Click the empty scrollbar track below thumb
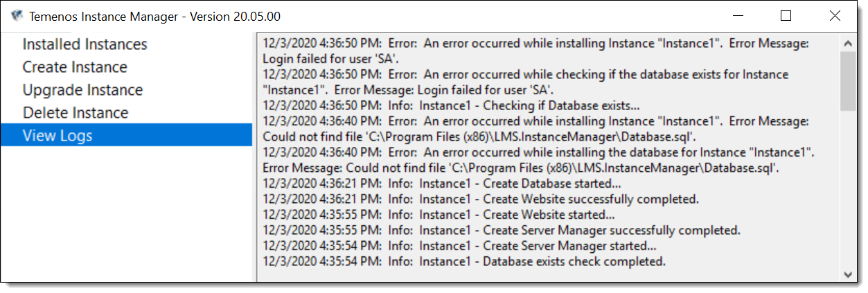 click(x=848, y=188)
